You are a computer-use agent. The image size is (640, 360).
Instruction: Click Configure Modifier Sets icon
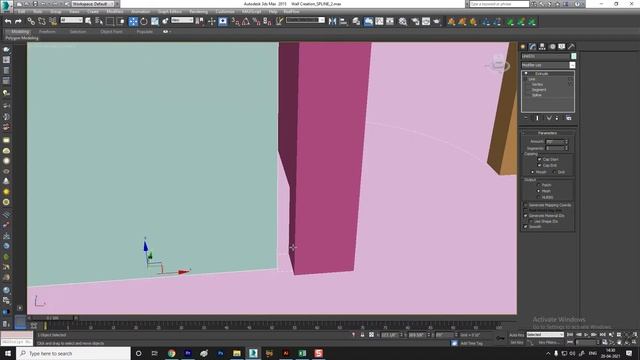point(569,118)
